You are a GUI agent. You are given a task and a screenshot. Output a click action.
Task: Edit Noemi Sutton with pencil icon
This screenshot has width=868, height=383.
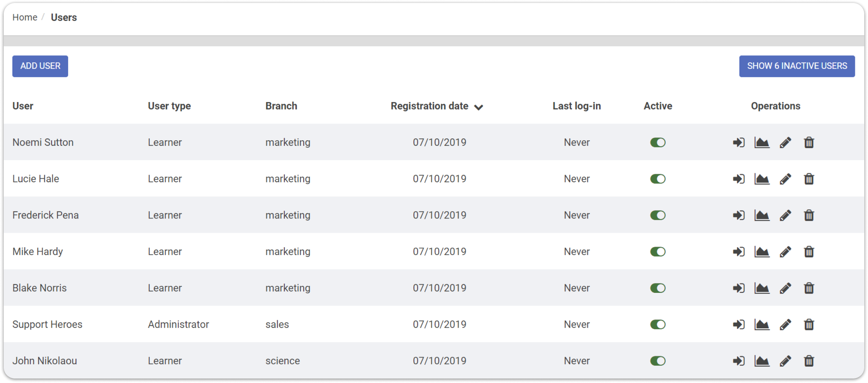[785, 143]
